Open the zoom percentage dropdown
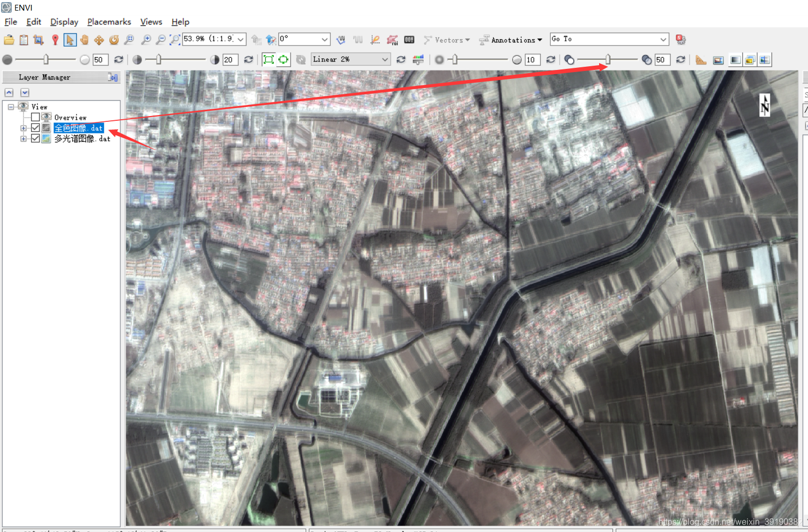 tap(241, 39)
